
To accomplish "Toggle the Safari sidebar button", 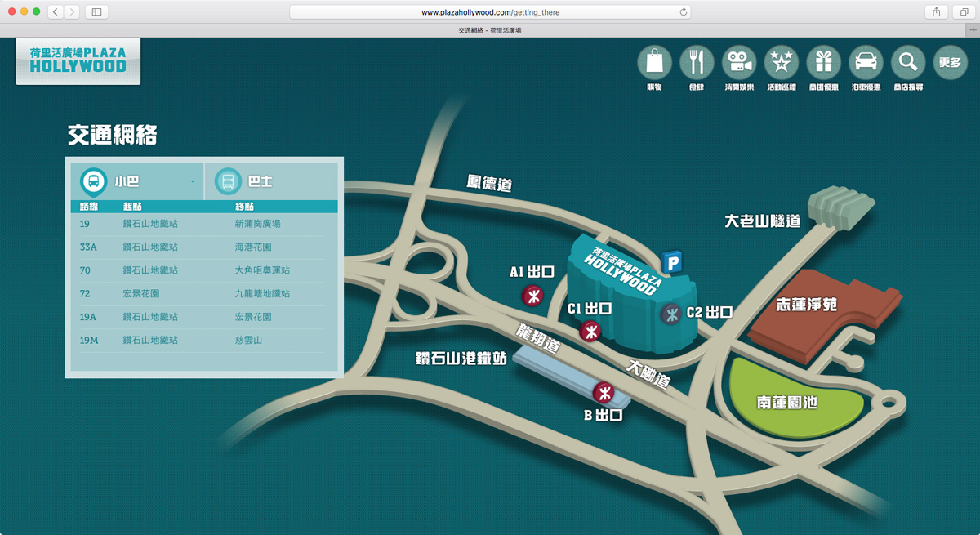I will click(x=96, y=12).
